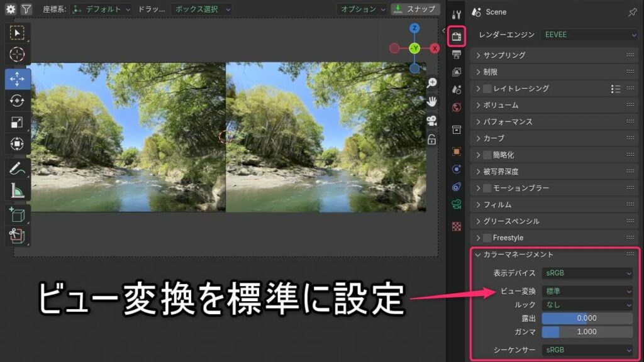Toggle lock camera to view icon

click(431, 140)
